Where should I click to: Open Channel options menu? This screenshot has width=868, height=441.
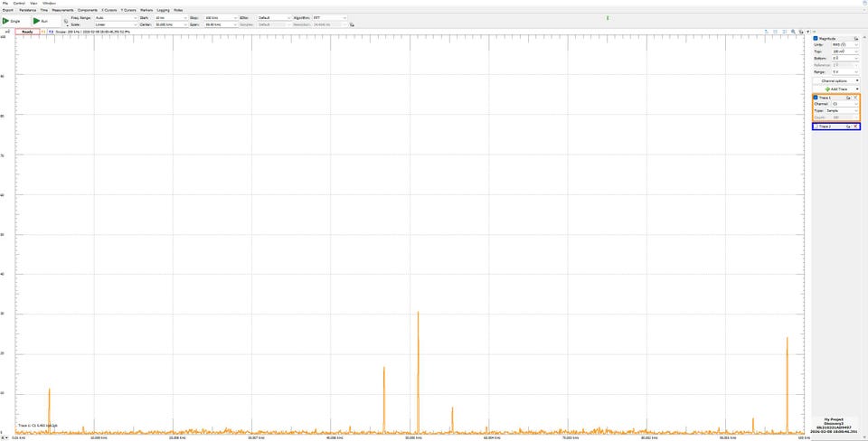tap(835, 80)
